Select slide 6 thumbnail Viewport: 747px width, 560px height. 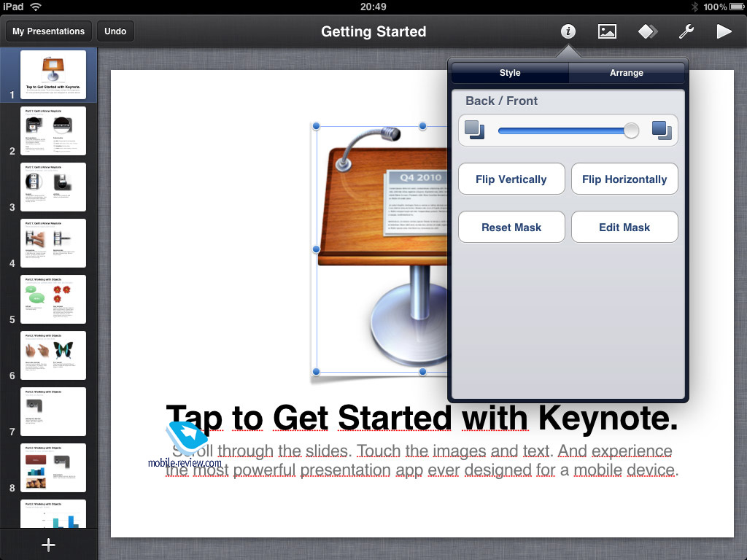tap(53, 356)
